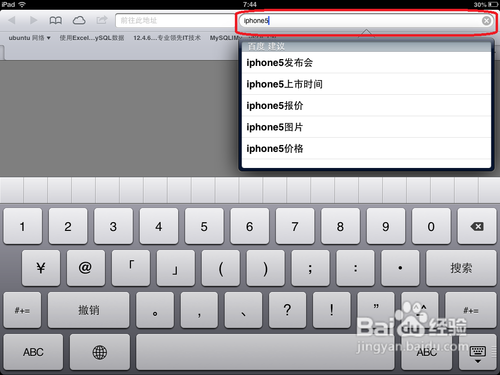500x375 pixels.
Task: Tap the 5 key
Action: click(204, 226)
